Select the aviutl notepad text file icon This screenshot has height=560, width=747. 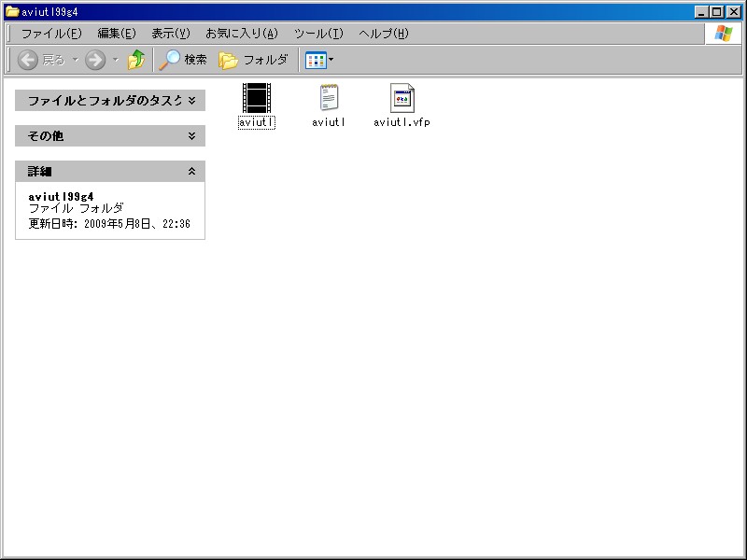329,98
